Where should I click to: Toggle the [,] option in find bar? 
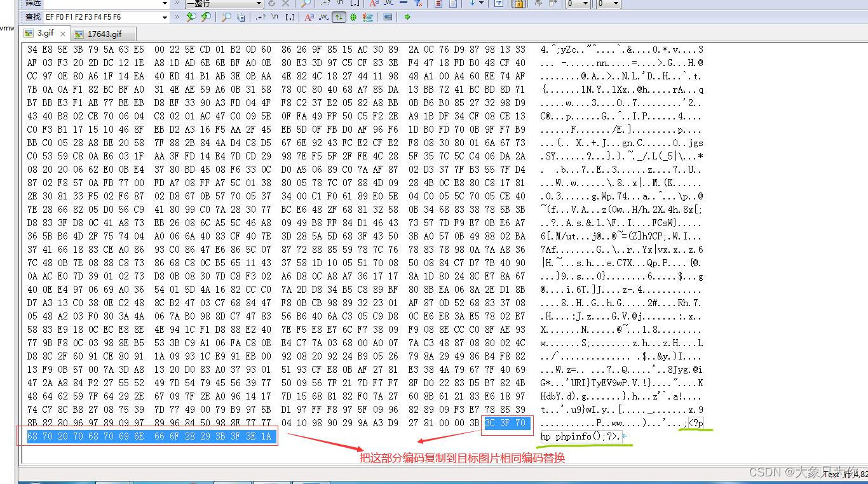tap(290, 17)
